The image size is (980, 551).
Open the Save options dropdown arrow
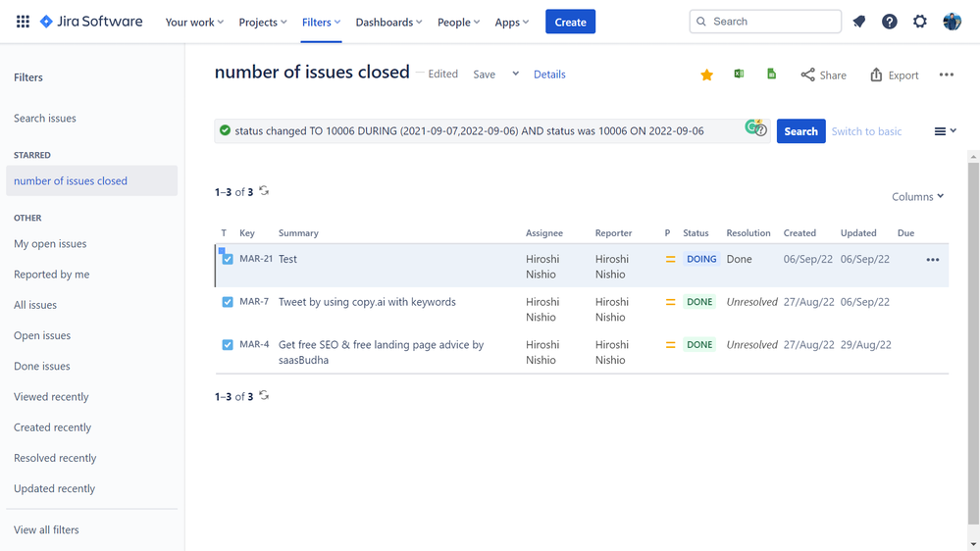point(515,75)
